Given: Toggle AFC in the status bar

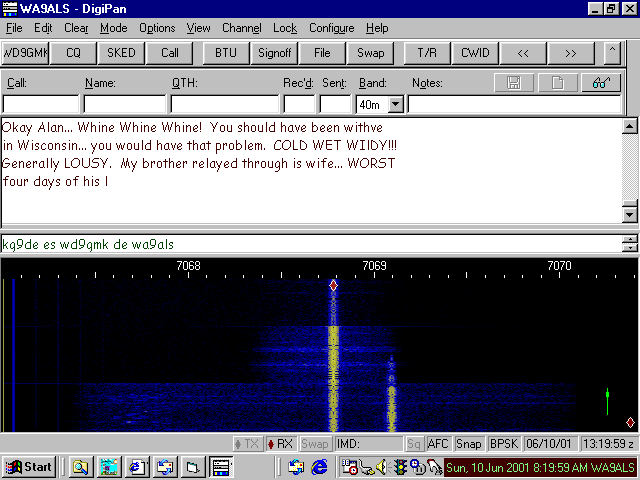Looking at the screenshot, I should [x=438, y=443].
